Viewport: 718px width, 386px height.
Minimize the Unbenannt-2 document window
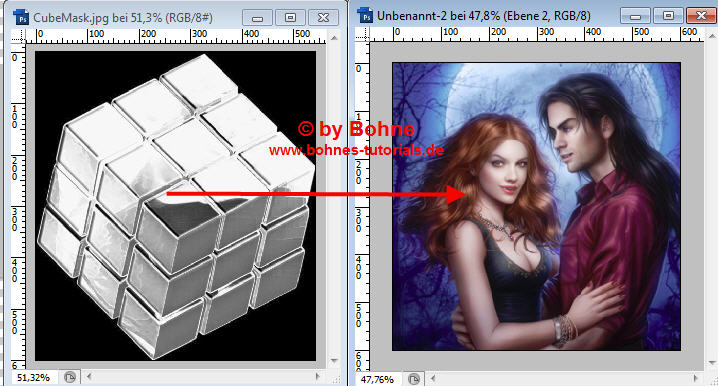pyautogui.click(x=635, y=16)
